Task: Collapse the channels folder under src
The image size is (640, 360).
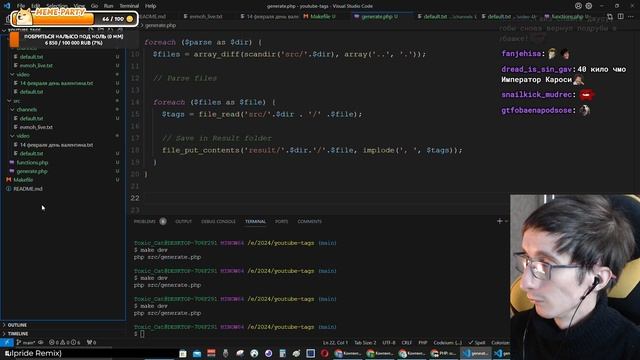Action: coord(63,109)
